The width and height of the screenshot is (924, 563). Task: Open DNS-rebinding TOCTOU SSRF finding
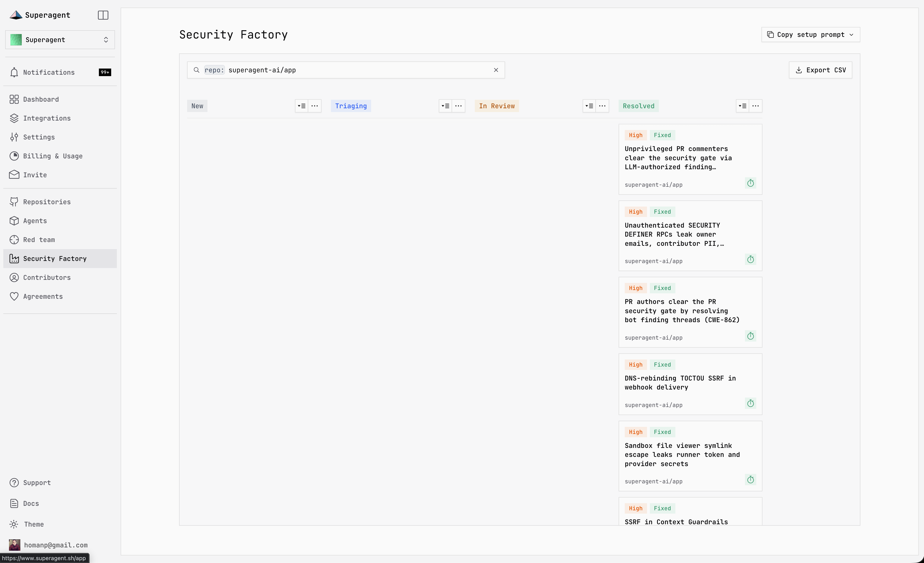pos(690,384)
